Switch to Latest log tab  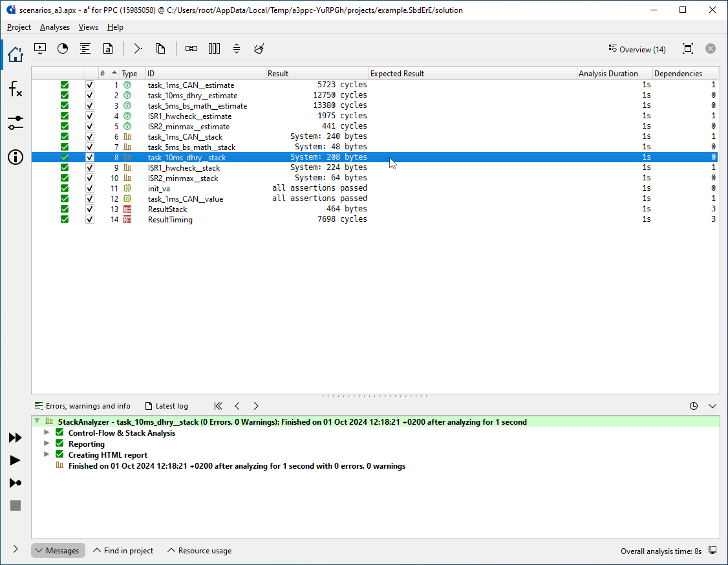click(167, 406)
